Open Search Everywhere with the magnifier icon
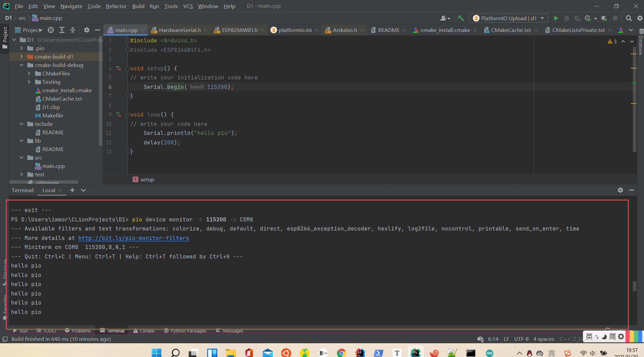This screenshot has width=644, height=357. pyautogui.click(x=629, y=18)
